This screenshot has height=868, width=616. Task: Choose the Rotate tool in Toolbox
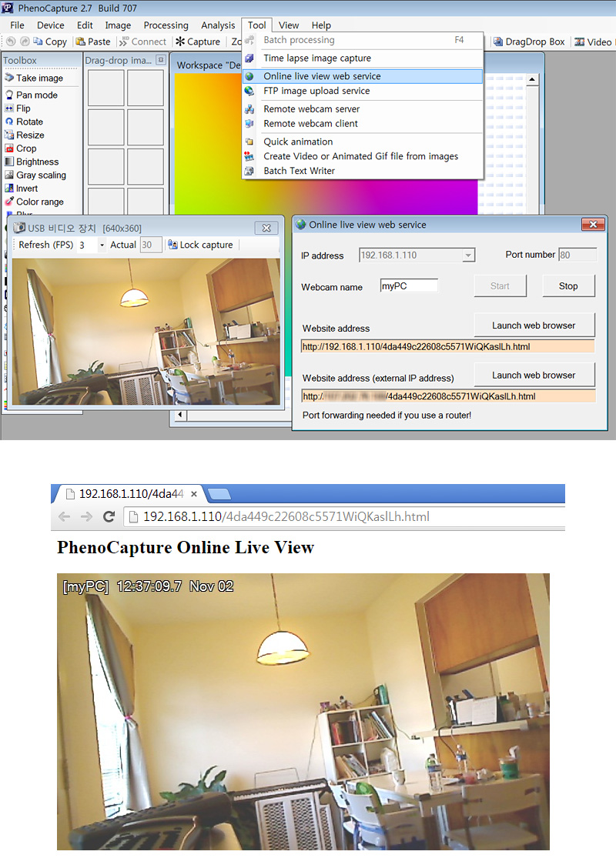[x=29, y=122]
